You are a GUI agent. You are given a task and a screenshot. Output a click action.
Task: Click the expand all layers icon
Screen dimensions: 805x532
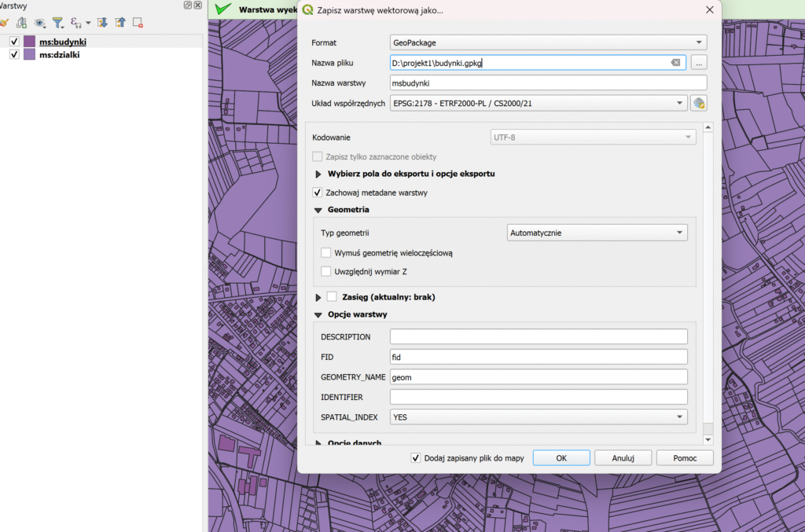coord(102,23)
